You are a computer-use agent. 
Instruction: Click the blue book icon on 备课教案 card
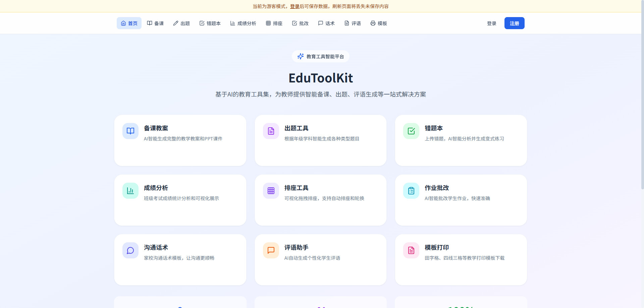tap(130, 131)
